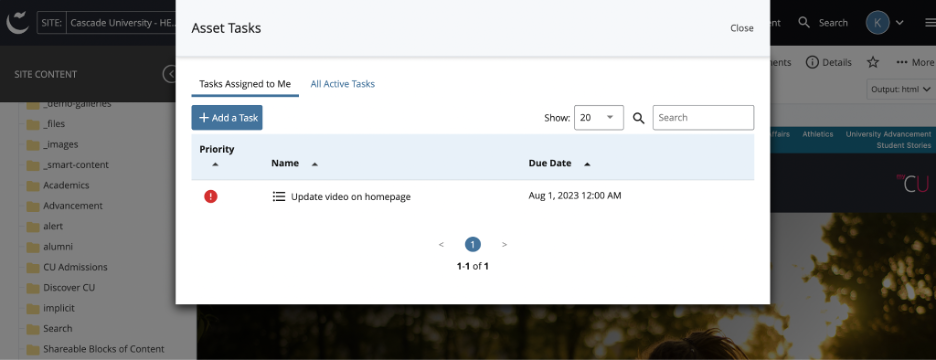Open the alert folder
This screenshot has height=360, width=936.
[x=53, y=226]
